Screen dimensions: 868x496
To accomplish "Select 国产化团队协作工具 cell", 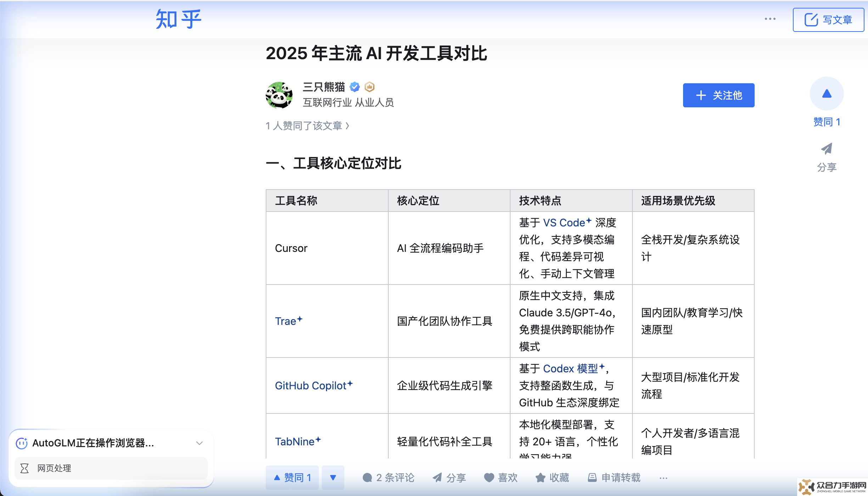I will point(449,321).
